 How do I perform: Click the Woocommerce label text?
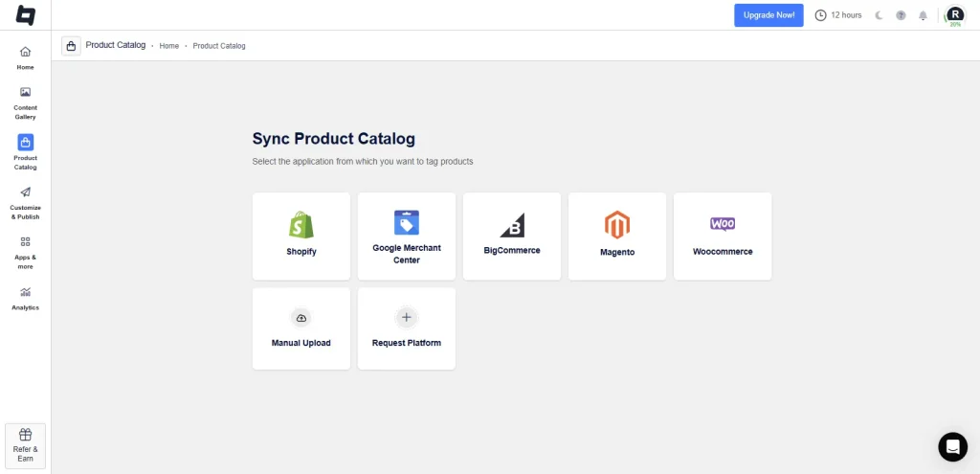[x=723, y=252]
